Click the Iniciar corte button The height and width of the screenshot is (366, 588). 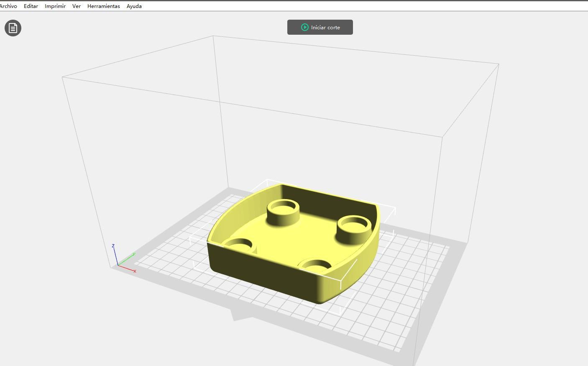(320, 27)
